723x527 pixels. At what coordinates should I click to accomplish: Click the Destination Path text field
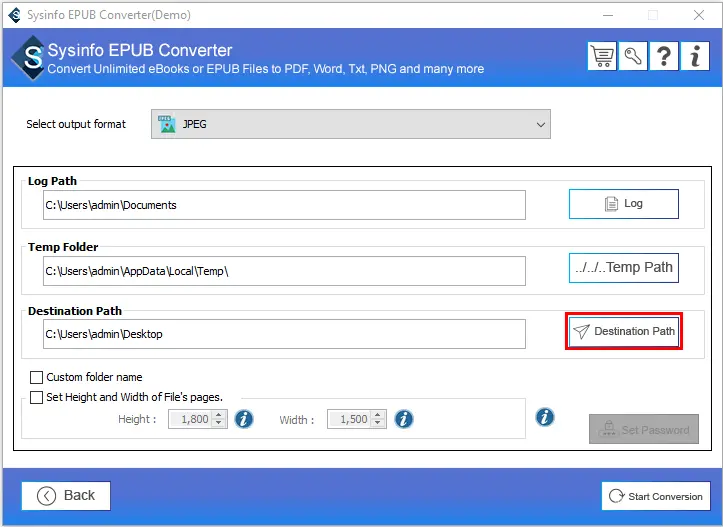pos(284,334)
